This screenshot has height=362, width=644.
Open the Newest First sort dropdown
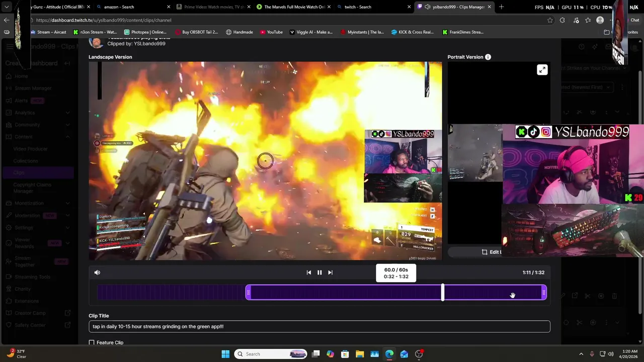pyautogui.click(x=587, y=87)
